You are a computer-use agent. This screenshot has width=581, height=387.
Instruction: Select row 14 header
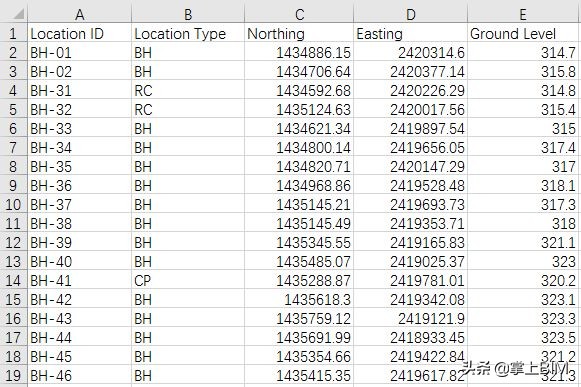pyautogui.click(x=13, y=280)
